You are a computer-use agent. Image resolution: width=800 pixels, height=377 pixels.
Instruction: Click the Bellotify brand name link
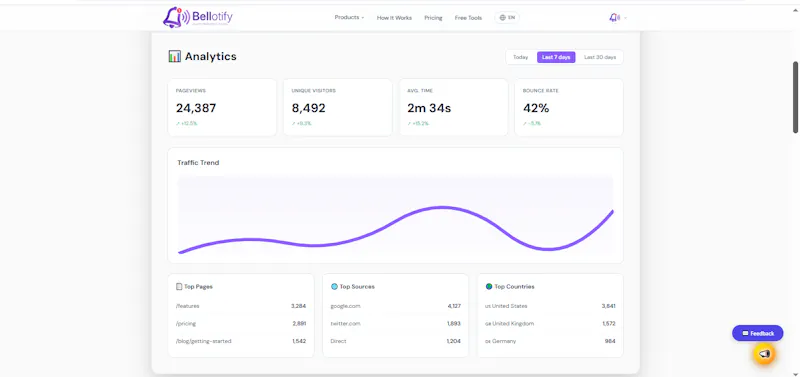(x=212, y=17)
